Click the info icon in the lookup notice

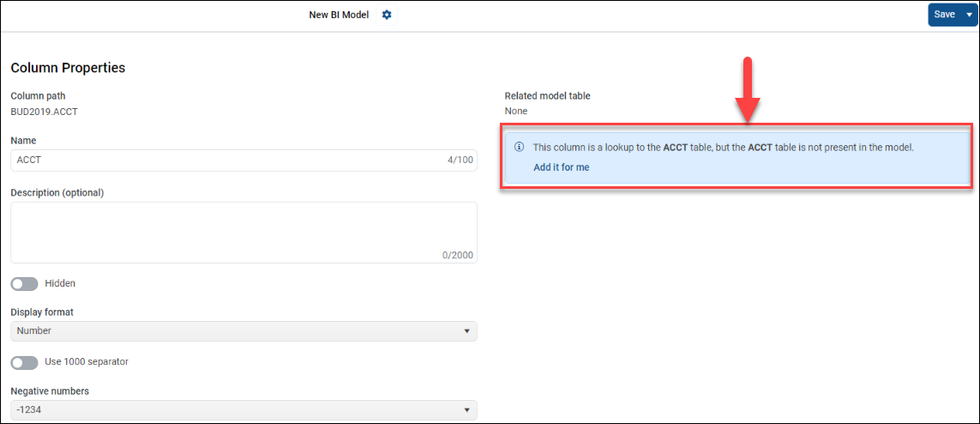coord(519,147)
